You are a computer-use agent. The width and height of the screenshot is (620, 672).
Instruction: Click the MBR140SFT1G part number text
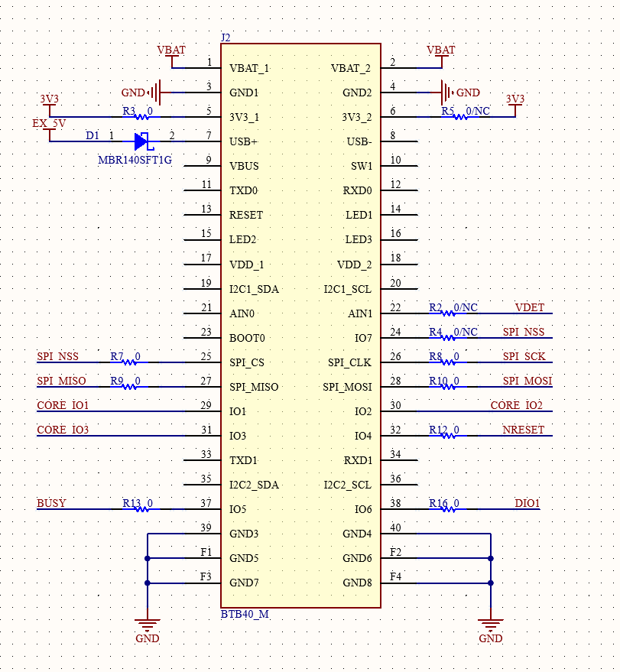[x=135, y=160]
